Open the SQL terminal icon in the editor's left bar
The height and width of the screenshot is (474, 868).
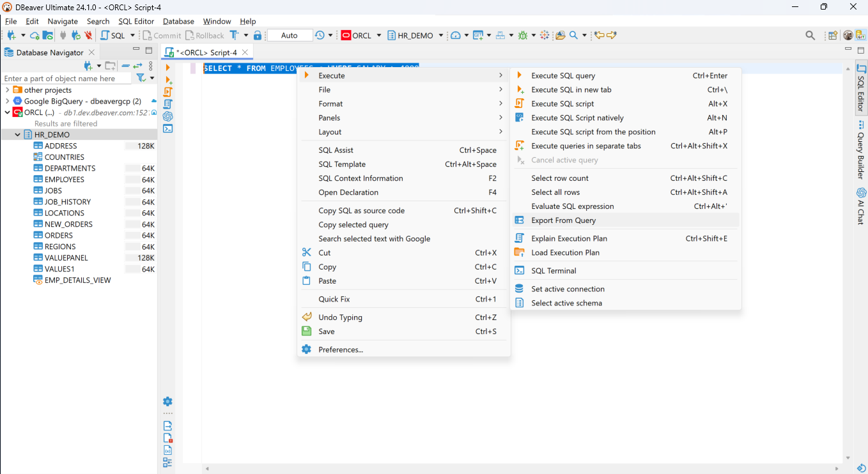[x=167, y=128]
